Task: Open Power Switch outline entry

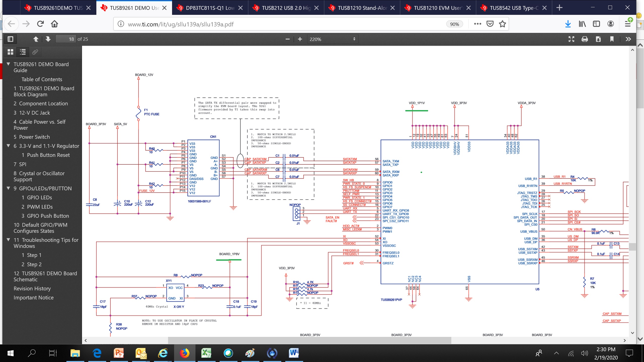Action: coord(32,137)
